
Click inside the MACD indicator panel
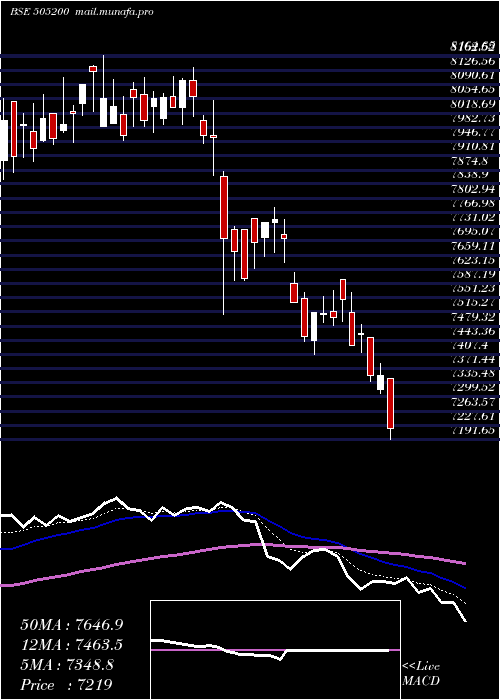(x=275, y=650)
